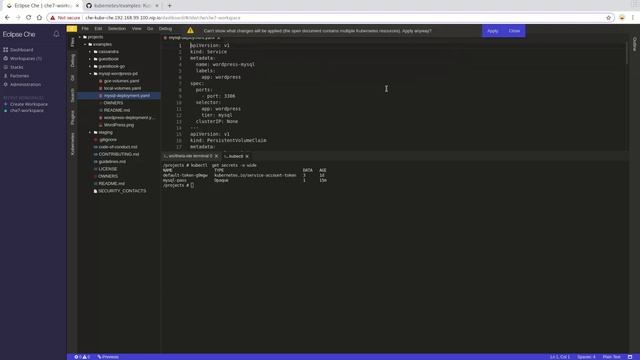Expand the cassandra folder arrow
Image resolution: width=640 pixels, height=360 pixels.
[x=90, y=52]
